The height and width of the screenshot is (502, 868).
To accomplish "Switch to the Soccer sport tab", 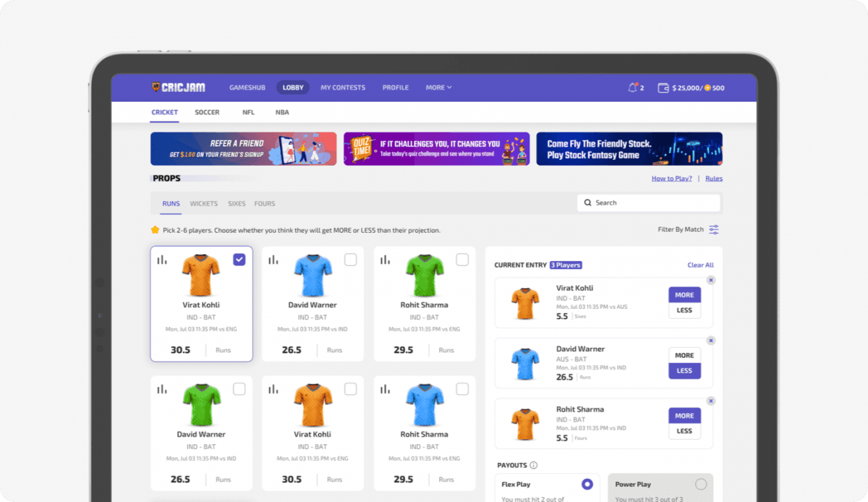I will coord(207,112).
